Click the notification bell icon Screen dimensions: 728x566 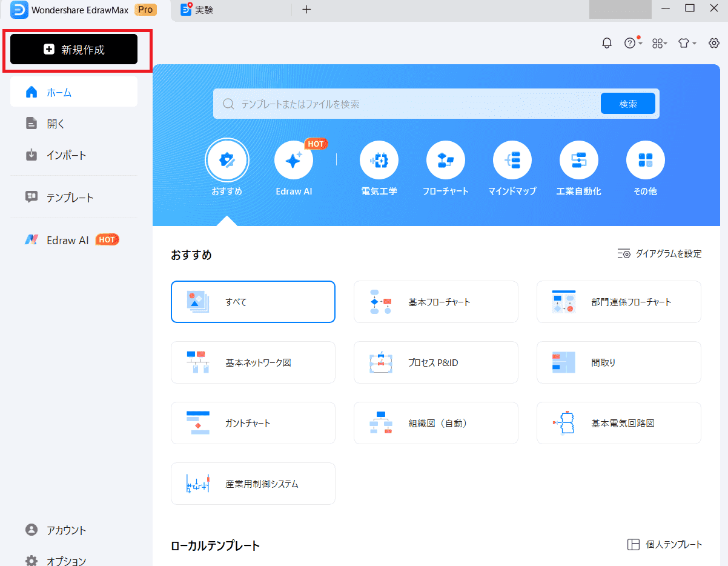coord(606,43)
